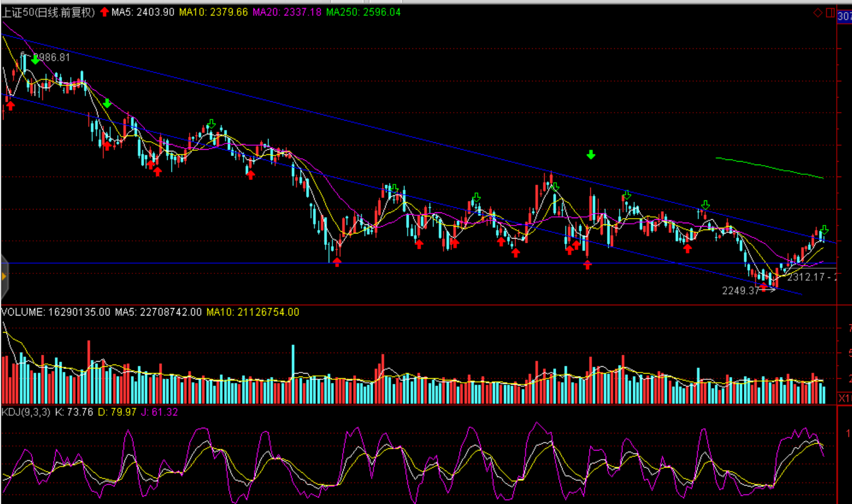Click the 2249.37 lowest price annotation

741,291
